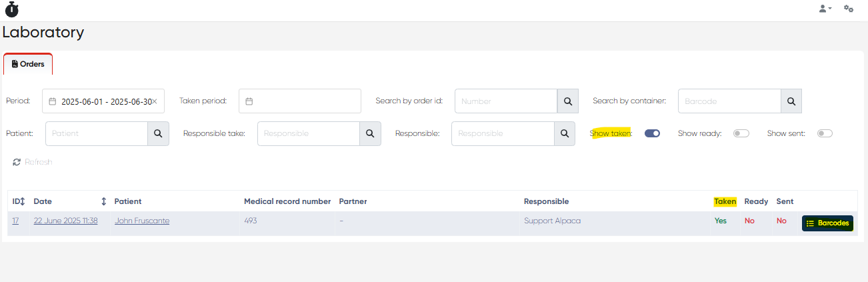
Task: Clear the Period date range
Action: [x=155, y=101]
